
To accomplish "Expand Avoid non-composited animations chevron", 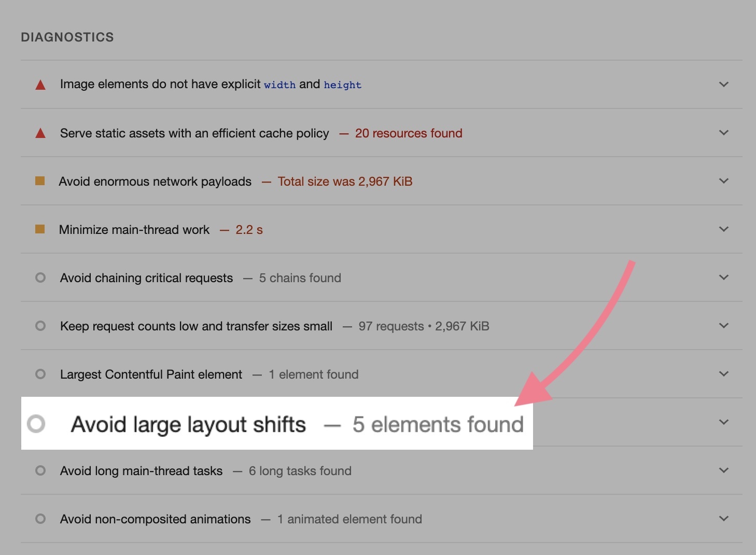I will (x=724, y=519).
